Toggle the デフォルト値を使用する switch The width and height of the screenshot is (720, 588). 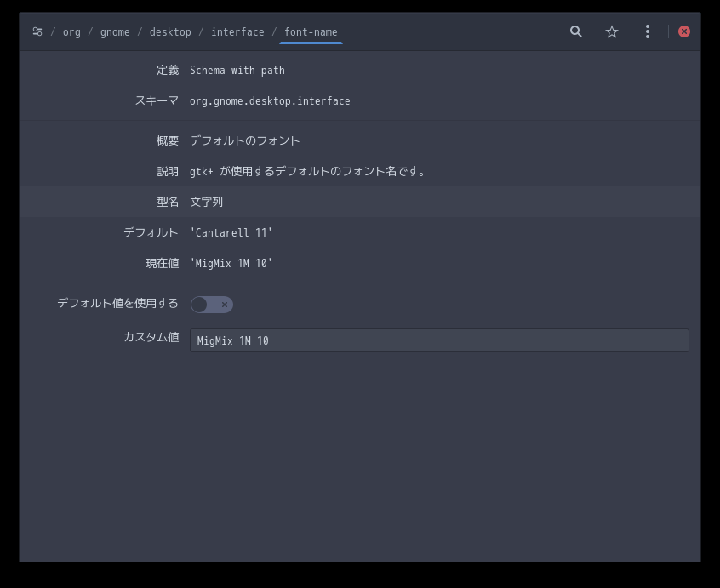(x=212, y=305)
